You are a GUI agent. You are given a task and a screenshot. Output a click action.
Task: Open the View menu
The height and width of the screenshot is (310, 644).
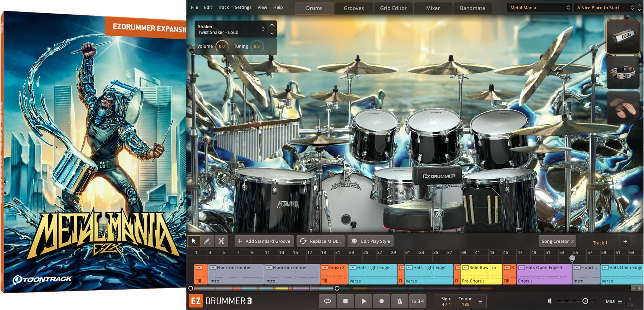(262, 7)
